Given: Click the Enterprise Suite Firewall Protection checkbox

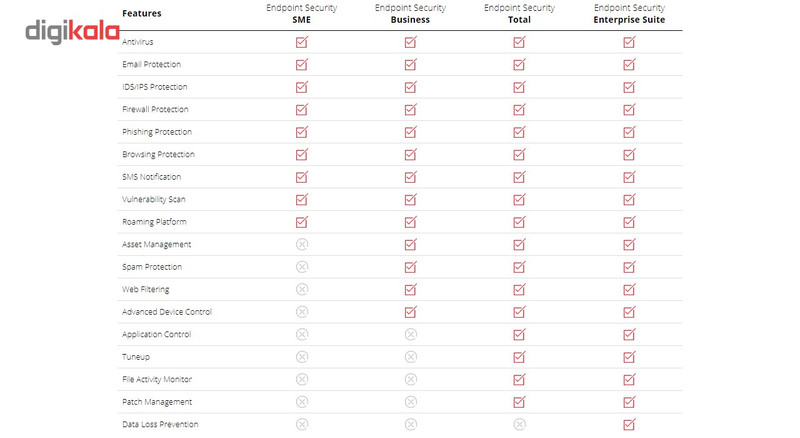Looking at the screenshot, I should pyautogui.click(x=630, y=109).
